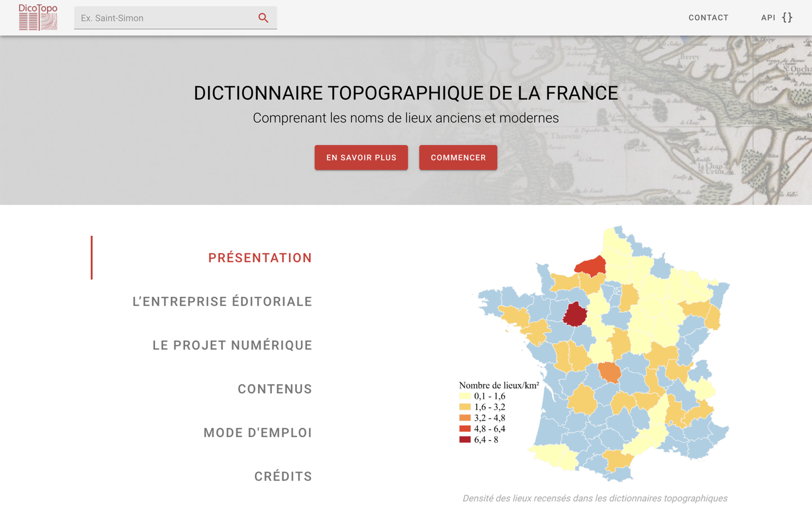This screenshot has width=812, height=508.
Task: Click the Ex. Saint-Simon search field
Action: [165, 18]
